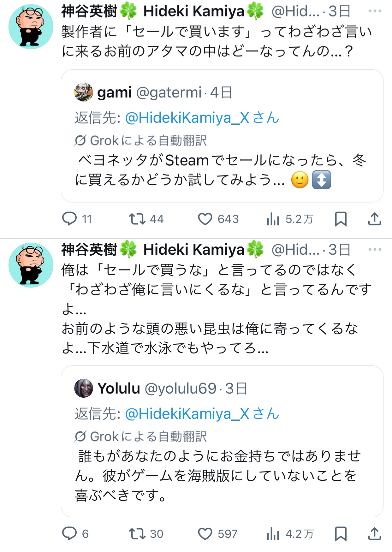Repost the second post with 30 reposts
This screenshot has height=552, width=392.
pos(137,533)
